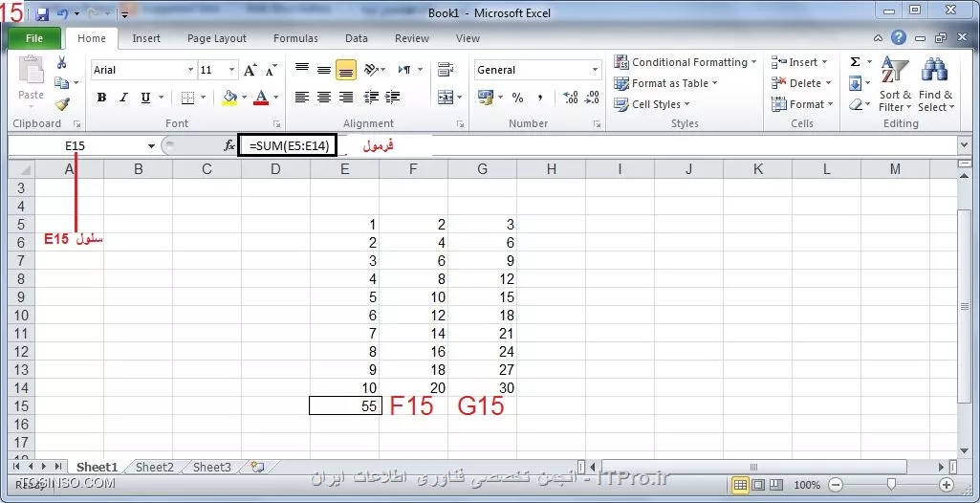The image size is (980, 503).
Task: Apply Percent Style format
Action: coord(517,98)
